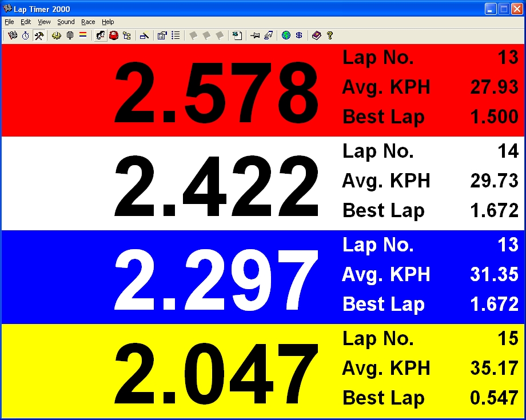This screenshot has height=420, width=526.
Task: Click the document page toolbar icon
Action: [237, 35]
